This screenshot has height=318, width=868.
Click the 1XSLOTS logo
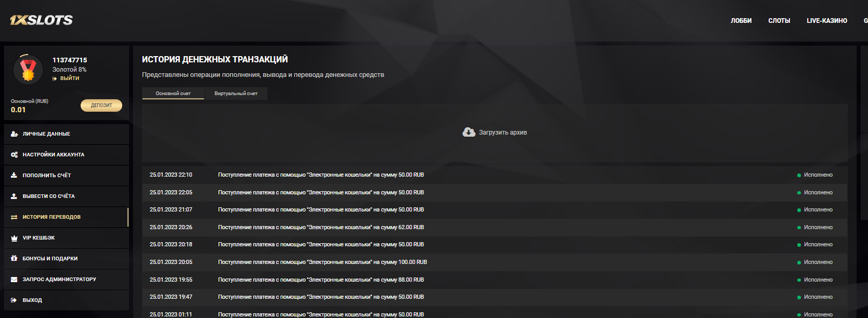[x=42, y=20]
